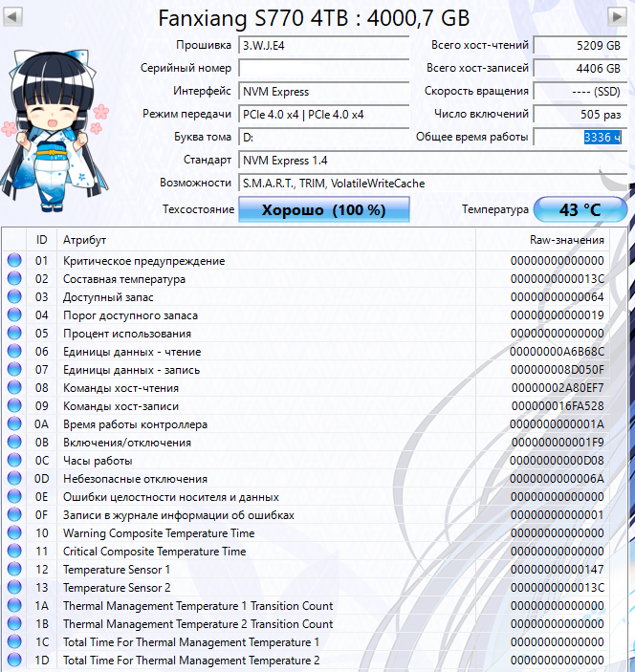The height and width of the screenshot is (672, 635).
Task: Click status icon for Critical Composite Temperature Time
Action: pos(14,551)
